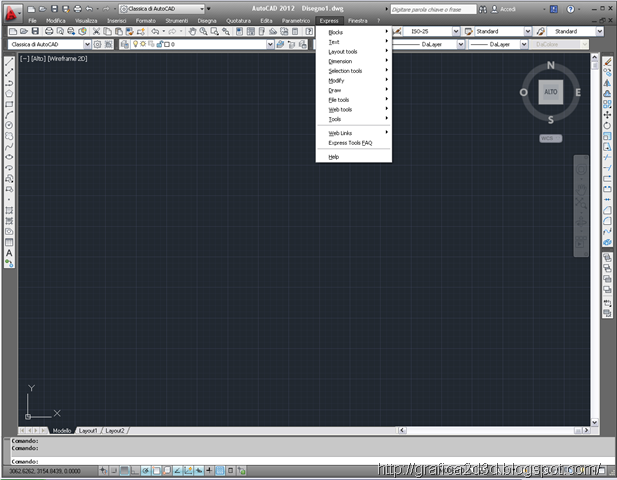
Task: Click the WCS button under ViewCube
Action: 550,138
